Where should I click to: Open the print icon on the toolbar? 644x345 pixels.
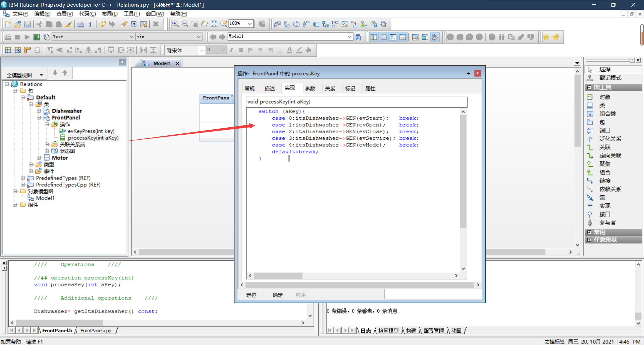(x=80, y=24)
